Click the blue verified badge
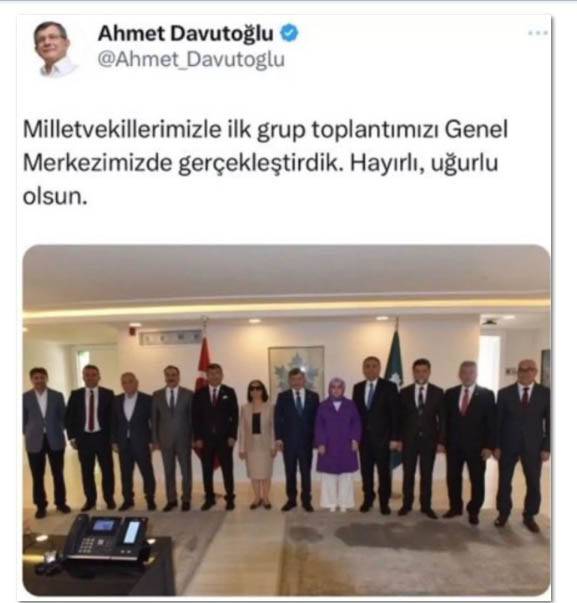 (x=289, y=33)
